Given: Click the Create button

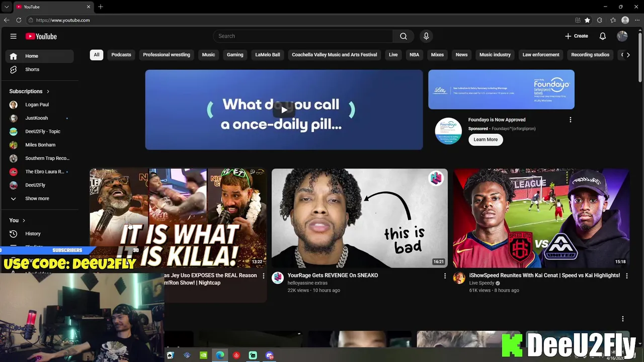Looking at the screenshot, I should click(x=577, y=36).
